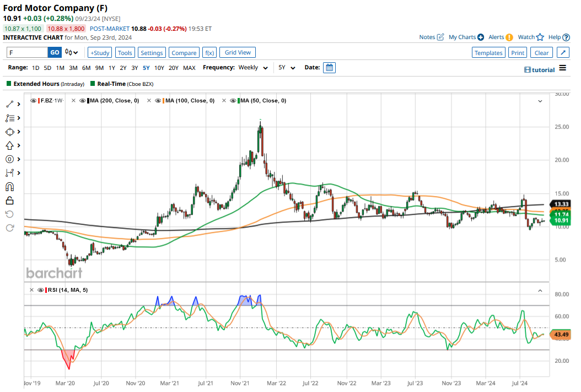Open the date picker calendar icon
This screenshot has width=581, height=392.
[329, 68]
